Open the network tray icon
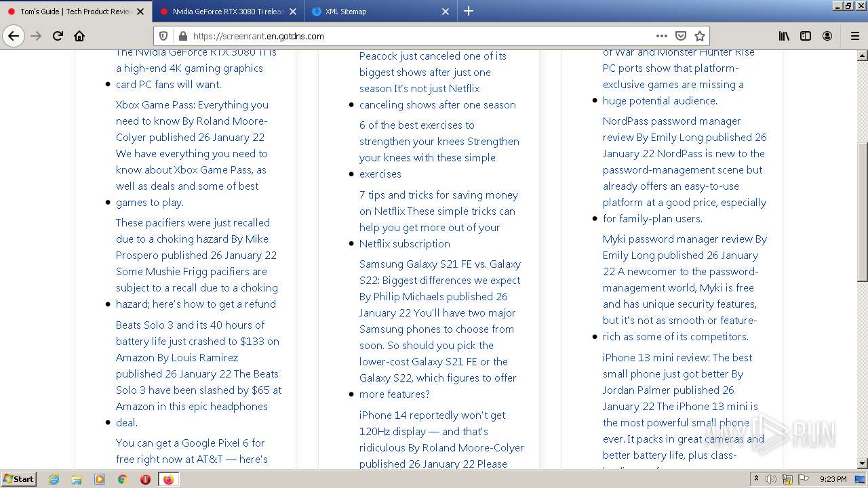Viewport: 868px width, 488px height. [787, 479]
